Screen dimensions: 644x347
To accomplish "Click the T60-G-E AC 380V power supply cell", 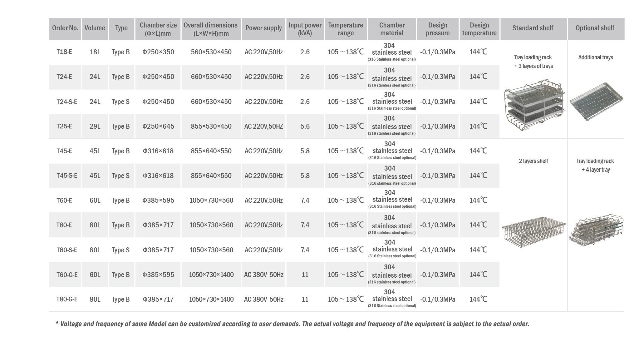I will point(263,275).
